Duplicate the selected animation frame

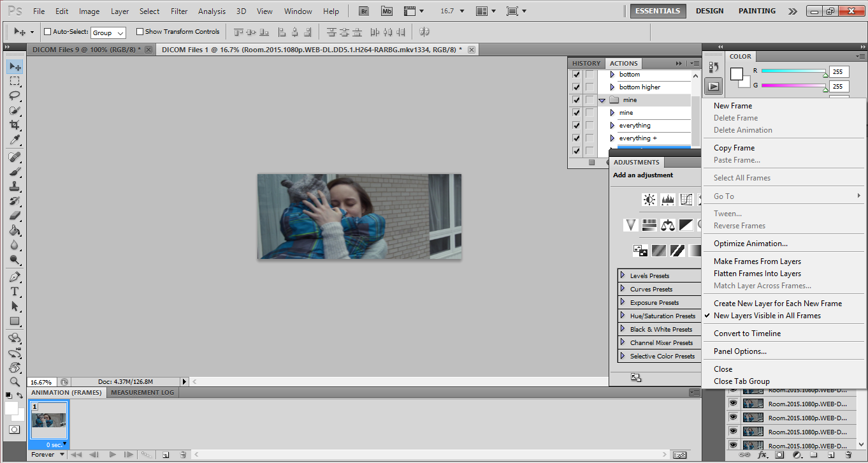[165, 455]
